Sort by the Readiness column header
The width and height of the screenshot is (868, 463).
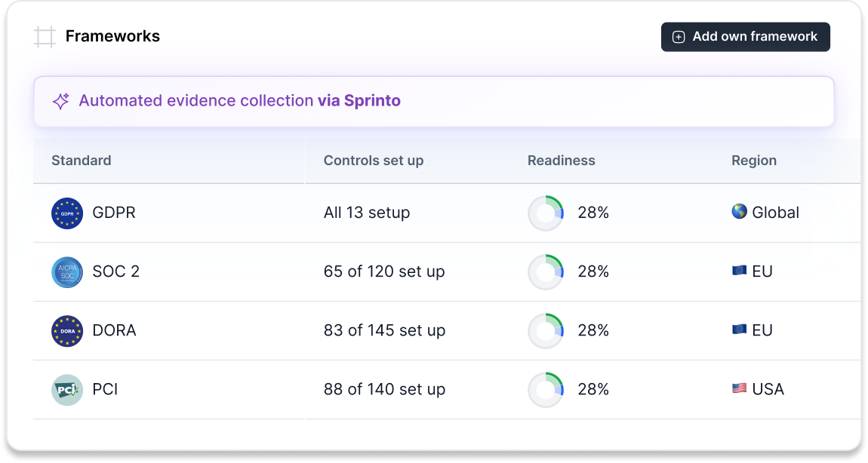[561, 161]
